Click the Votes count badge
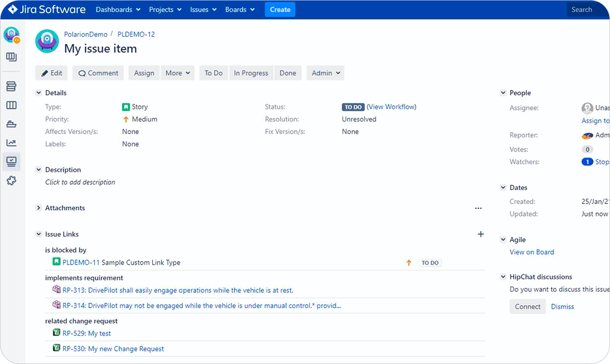 click(587, 150)
